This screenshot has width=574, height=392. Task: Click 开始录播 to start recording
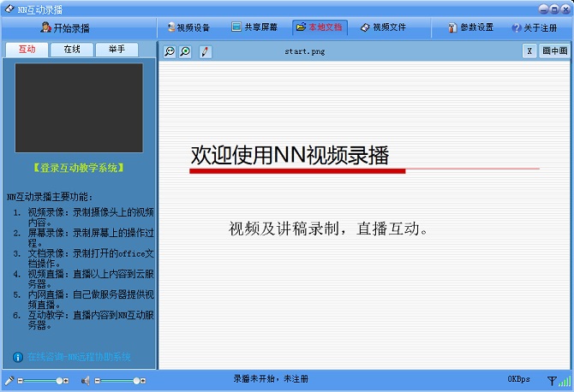(x=65, y=27)
